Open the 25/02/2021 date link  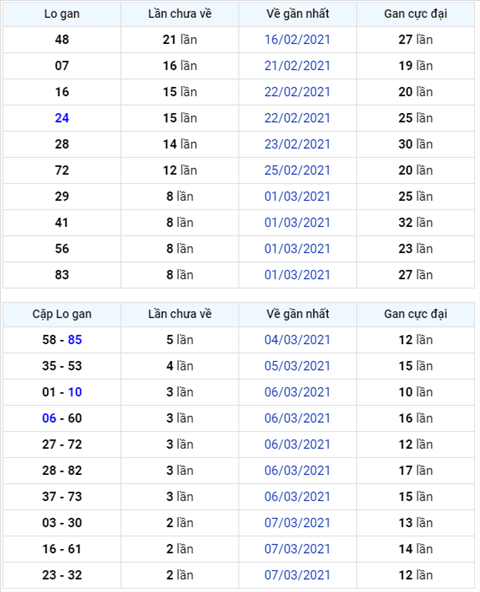pyautogui.click(x=297, y=170)
